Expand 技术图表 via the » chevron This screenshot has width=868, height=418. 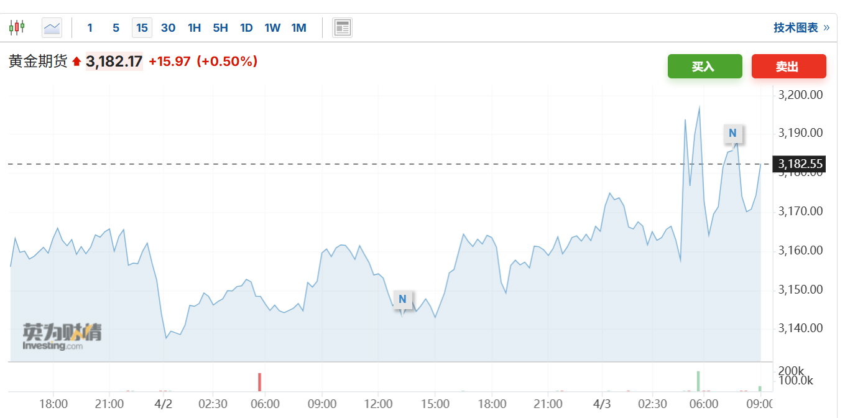tap(826, 27)
